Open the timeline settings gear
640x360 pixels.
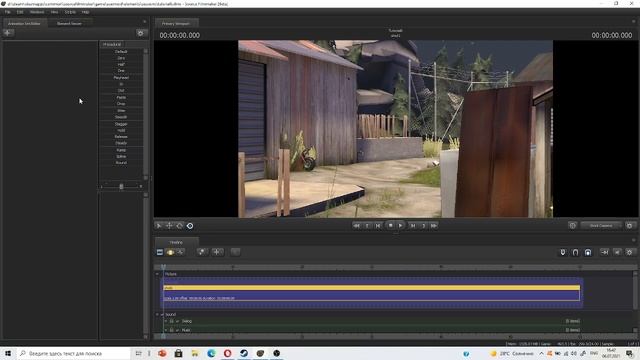(629, 253)
